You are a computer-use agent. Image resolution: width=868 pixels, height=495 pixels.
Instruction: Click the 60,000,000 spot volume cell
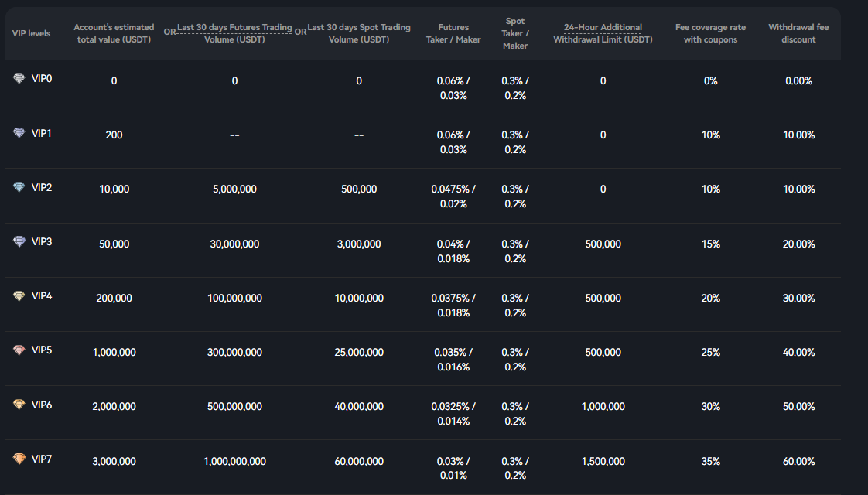[359, 461]
